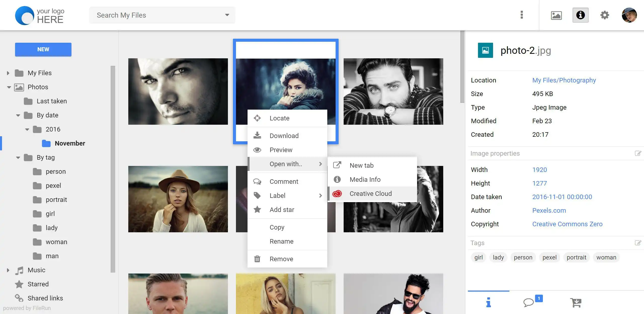Image resolution: width=644 pixels, height=314 pixels.
Task: Click the Locate icon in context menu
Action: point(257,118)
